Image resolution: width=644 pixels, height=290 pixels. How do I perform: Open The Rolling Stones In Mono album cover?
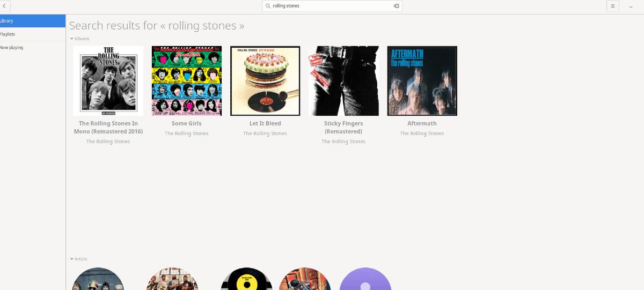pos(108,81)
